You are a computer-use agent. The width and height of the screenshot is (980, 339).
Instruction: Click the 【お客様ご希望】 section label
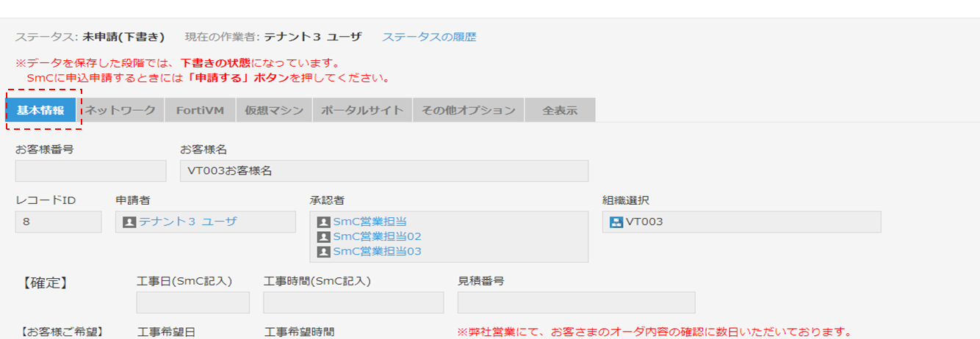pos(61,332)
